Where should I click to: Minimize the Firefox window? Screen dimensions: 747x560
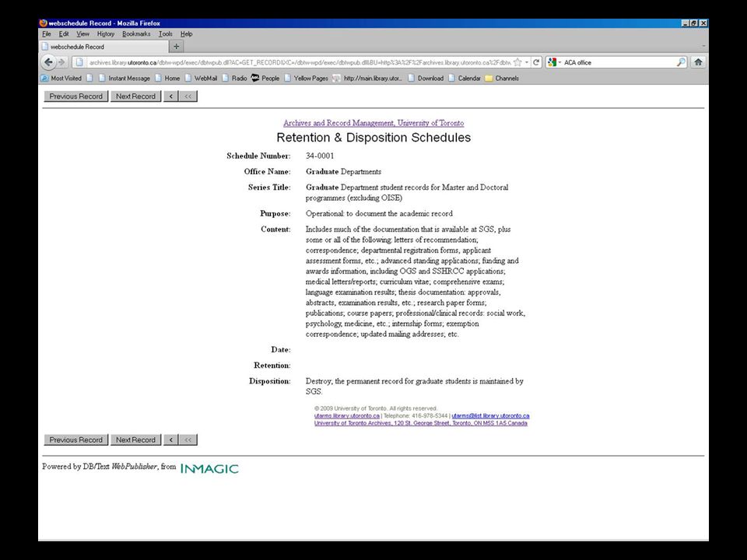[x=685, y=23]
